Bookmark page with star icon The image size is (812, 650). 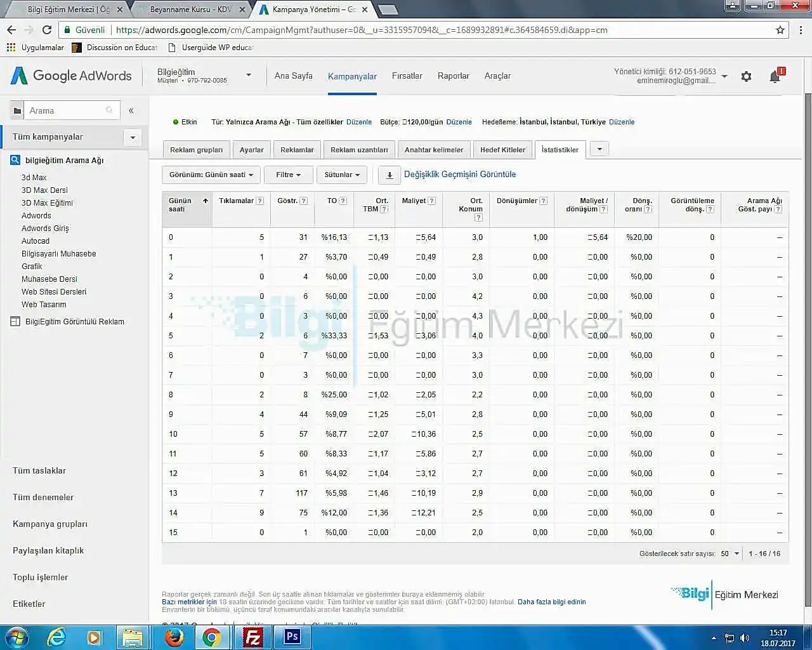(780, 30)
